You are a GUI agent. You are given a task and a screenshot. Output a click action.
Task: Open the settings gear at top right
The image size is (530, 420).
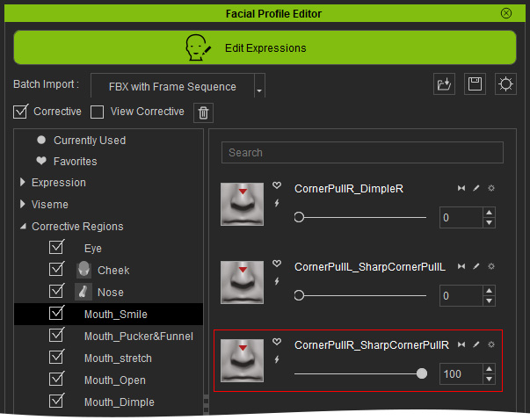point(505,84)
